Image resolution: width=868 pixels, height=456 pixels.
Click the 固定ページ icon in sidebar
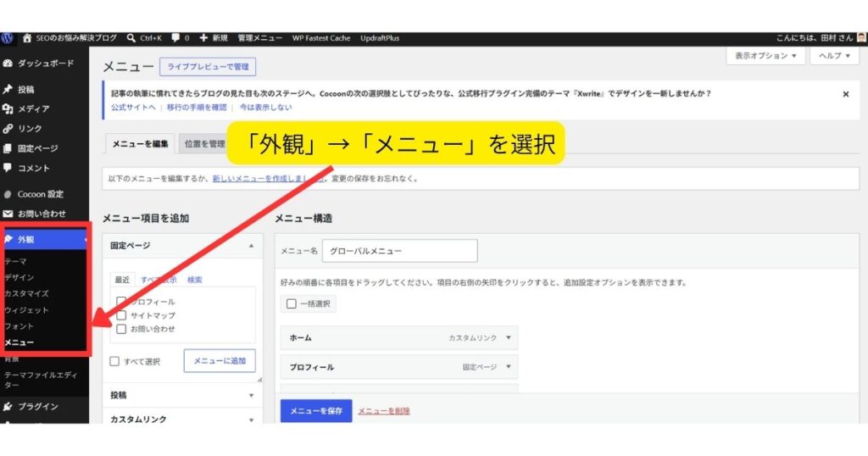8,148
